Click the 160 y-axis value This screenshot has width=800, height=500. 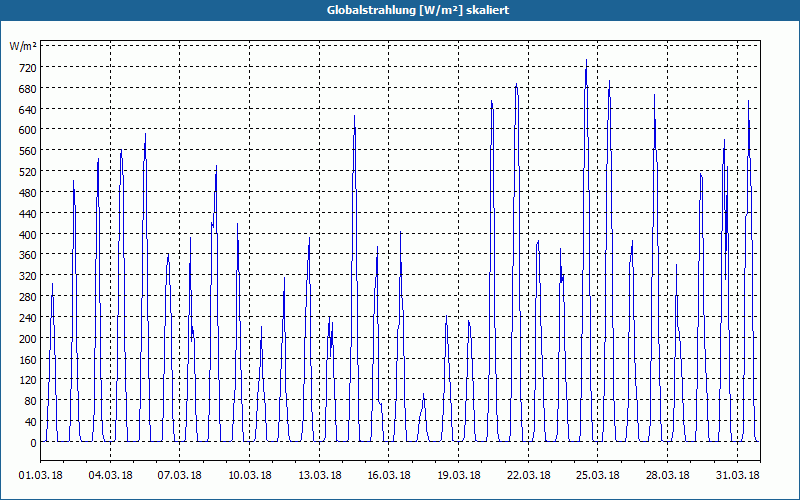28,360
